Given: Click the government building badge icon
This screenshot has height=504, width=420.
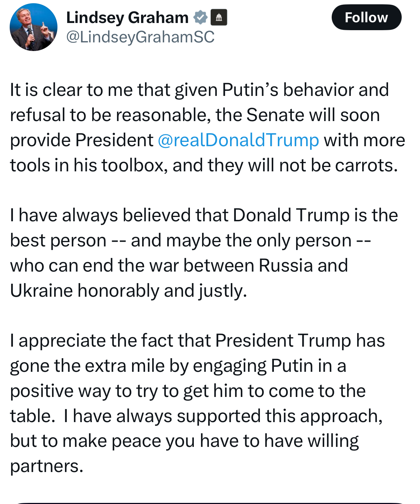Looking at the screenshot, I should 219,17.
